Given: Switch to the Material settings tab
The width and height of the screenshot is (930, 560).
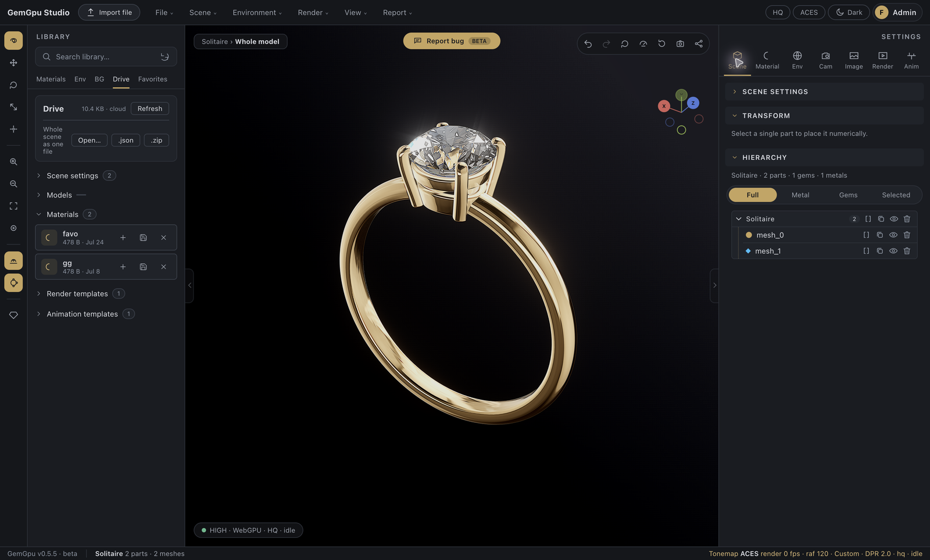Looking at the screenshot, I should [767, 60].
